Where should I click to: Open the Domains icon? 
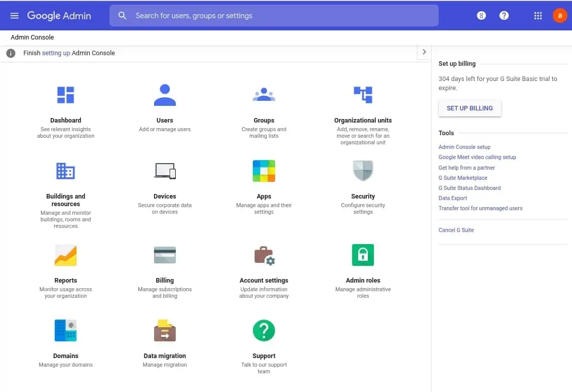tap(66, 330)
